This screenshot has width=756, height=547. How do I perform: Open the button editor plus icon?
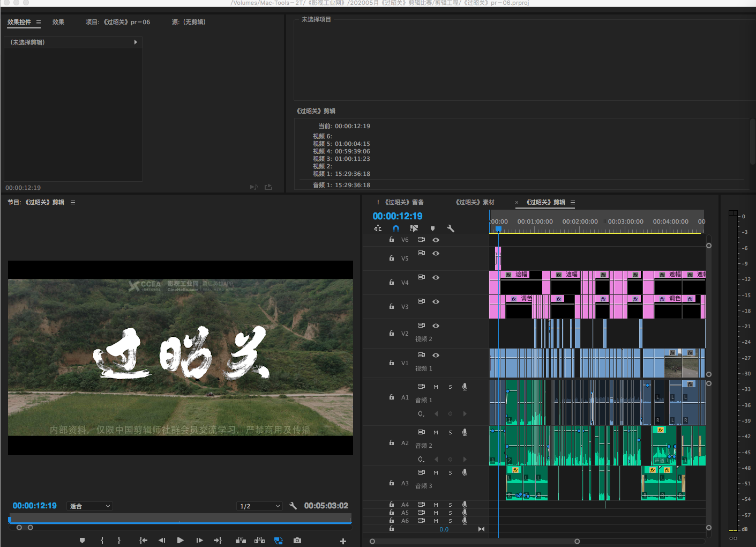click(x=343, y=541)
